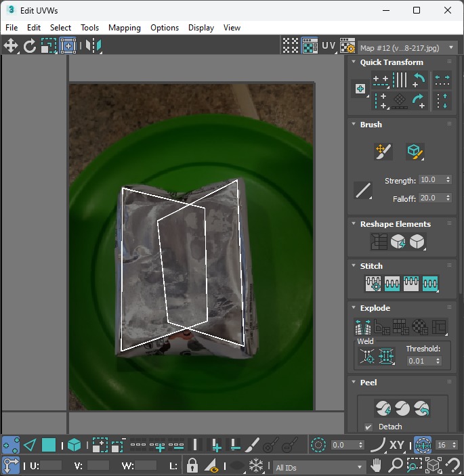Viewport: 464px width, 476px height.
Task: Open the Select menu
Action: 60,28
